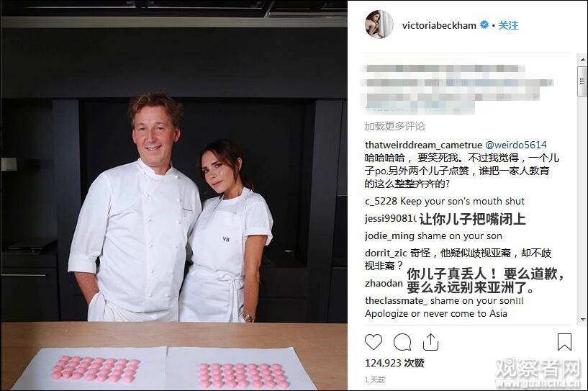Share the post with the share icon

click(430, 342)
